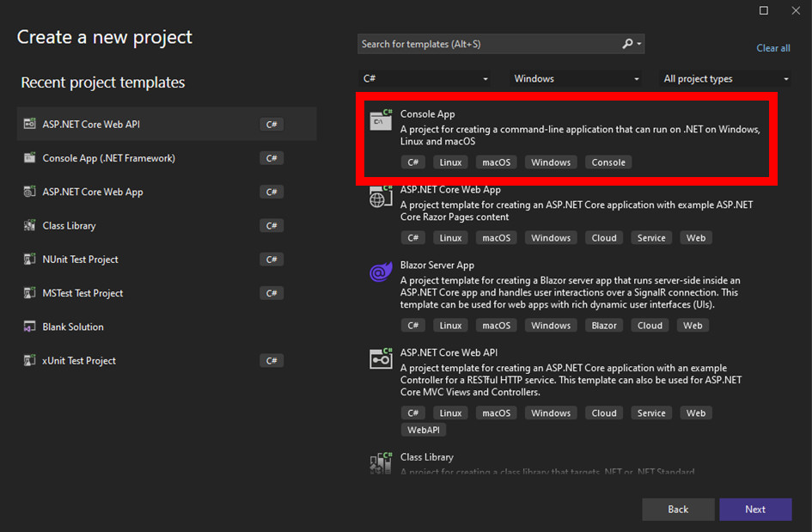
Task: Select MSTest Test Project recent template
Action: [167, 293]
